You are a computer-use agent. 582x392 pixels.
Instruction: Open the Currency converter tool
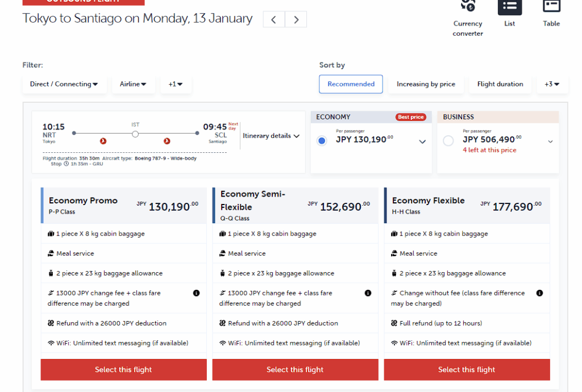[468, 17]
